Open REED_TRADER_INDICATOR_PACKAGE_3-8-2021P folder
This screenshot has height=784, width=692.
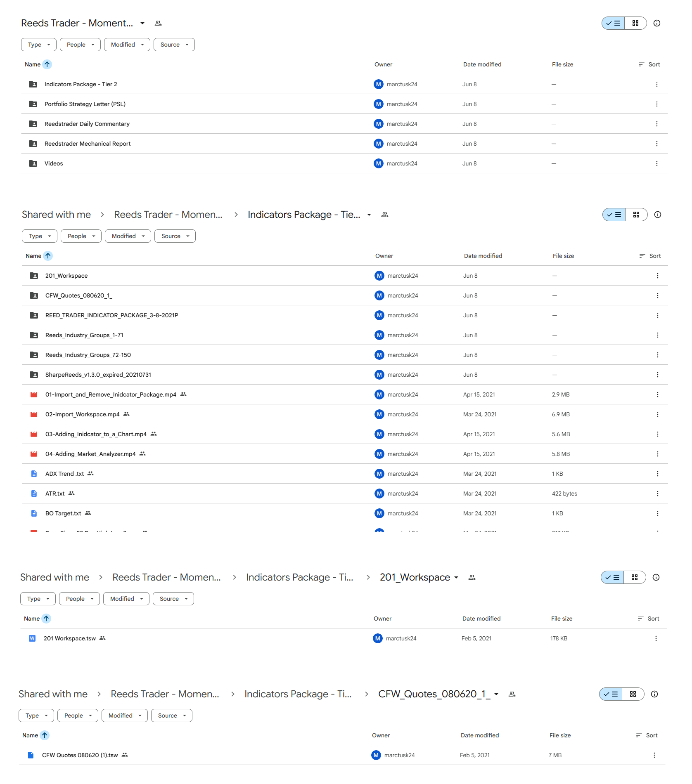pyautogui.click(x=345, y=315)
